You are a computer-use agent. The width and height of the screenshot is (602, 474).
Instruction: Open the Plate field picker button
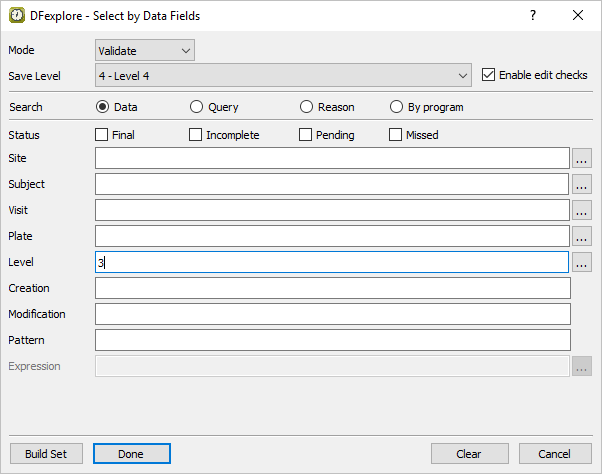click(x=582, y=236)
